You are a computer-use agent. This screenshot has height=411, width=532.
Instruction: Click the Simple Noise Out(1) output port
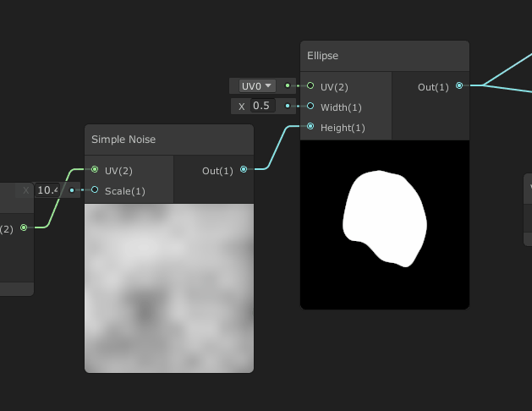[x=244, y=170]
